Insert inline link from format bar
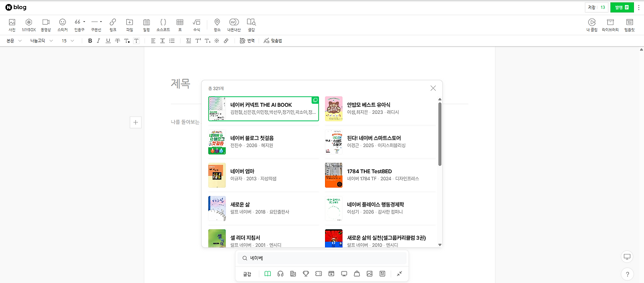This screenshot has height=283, width=644. tap(226, 41)
